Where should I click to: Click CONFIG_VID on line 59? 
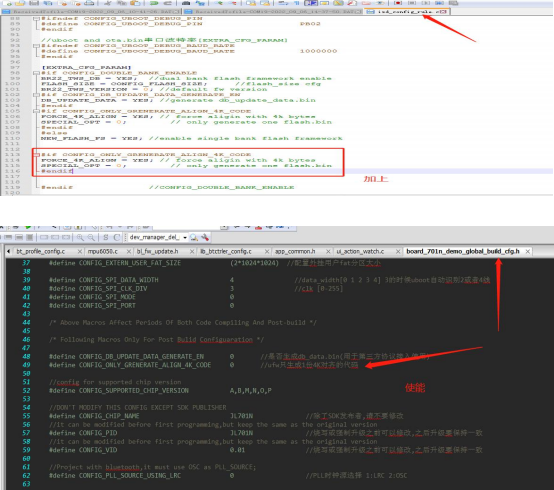pyautogui.click(x=98, y=450)
